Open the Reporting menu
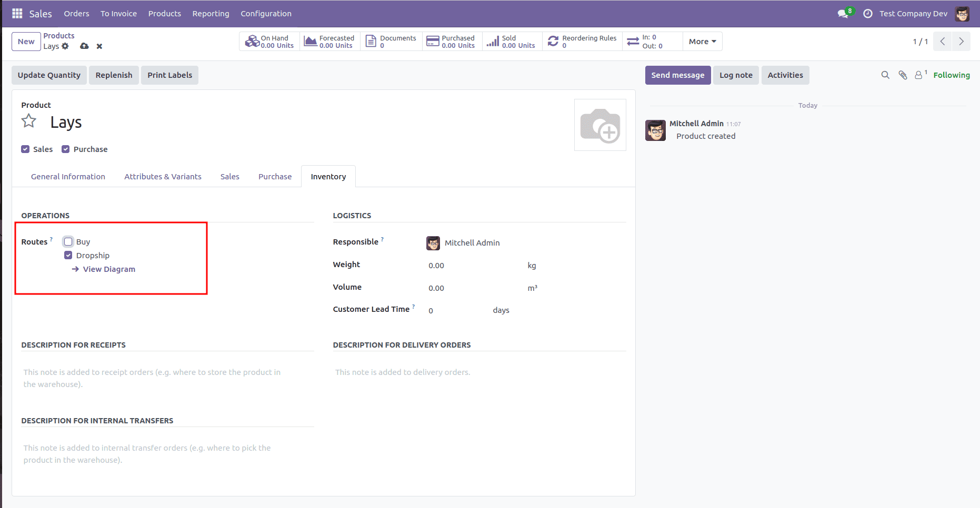 click(211, 14)
